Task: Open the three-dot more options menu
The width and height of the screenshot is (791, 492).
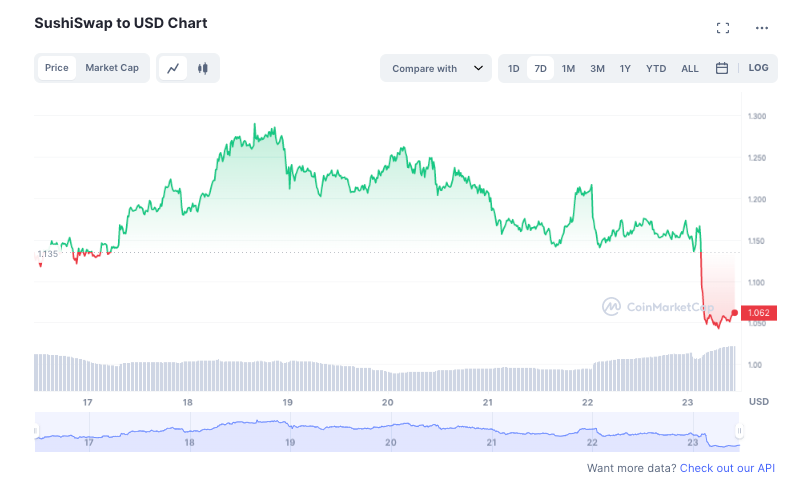Action: (x=761, y=28)
